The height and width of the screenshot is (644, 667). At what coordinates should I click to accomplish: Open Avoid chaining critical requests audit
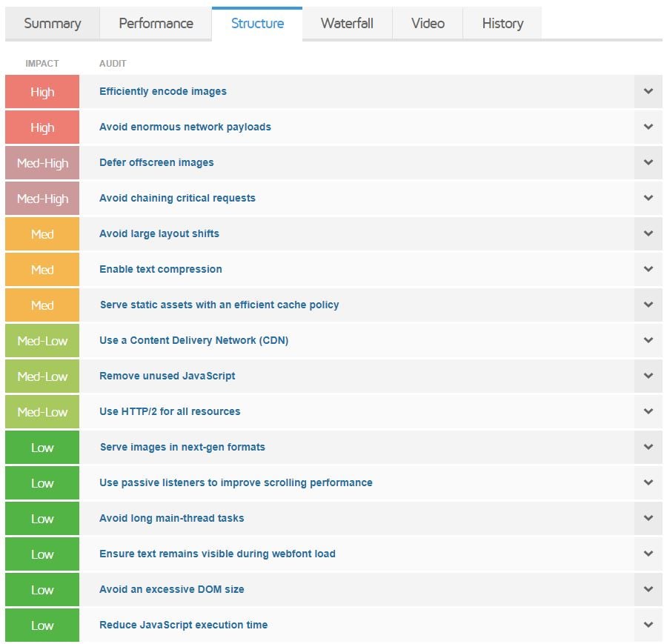[177, 198]
